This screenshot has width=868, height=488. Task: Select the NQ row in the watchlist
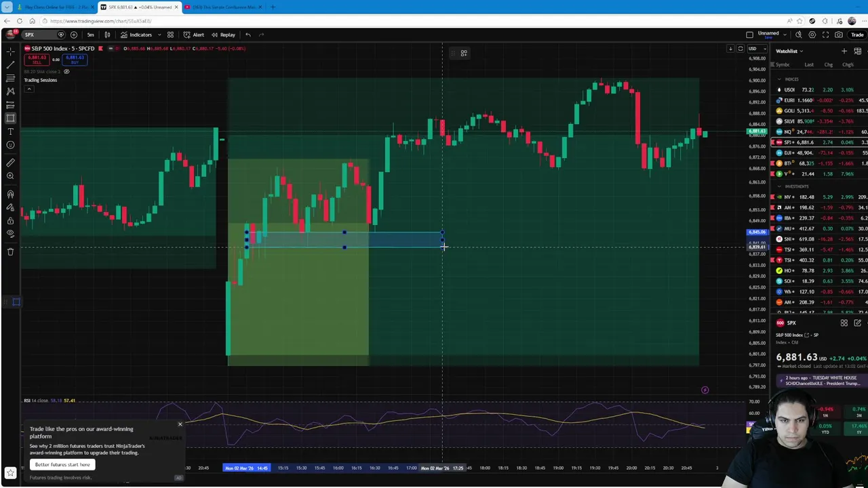coord(819,131)
